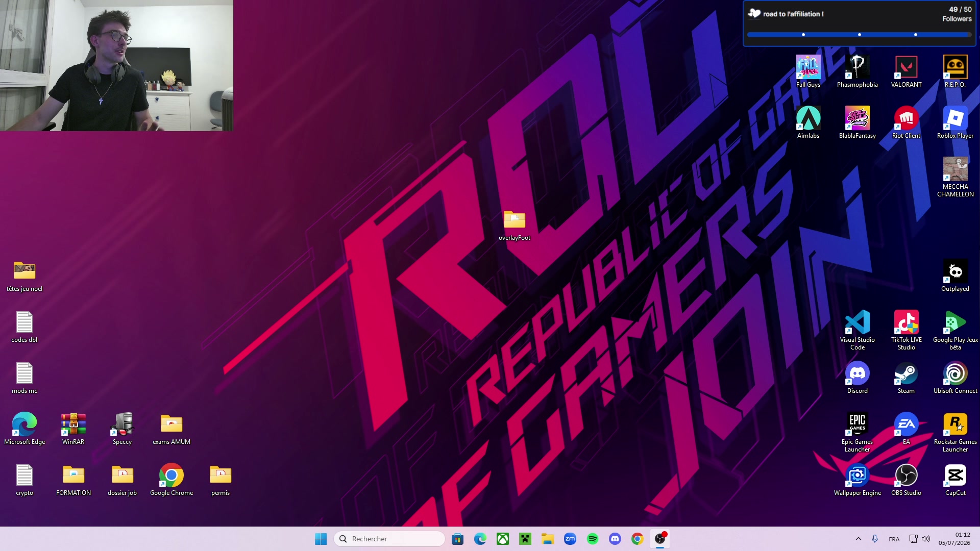Open Spotify from the taskbar
This screenshot has width=980, height=551.
(593, 539)
